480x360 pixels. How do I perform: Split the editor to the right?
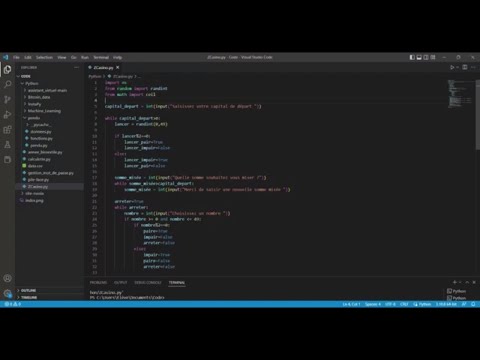coord(465,67)
